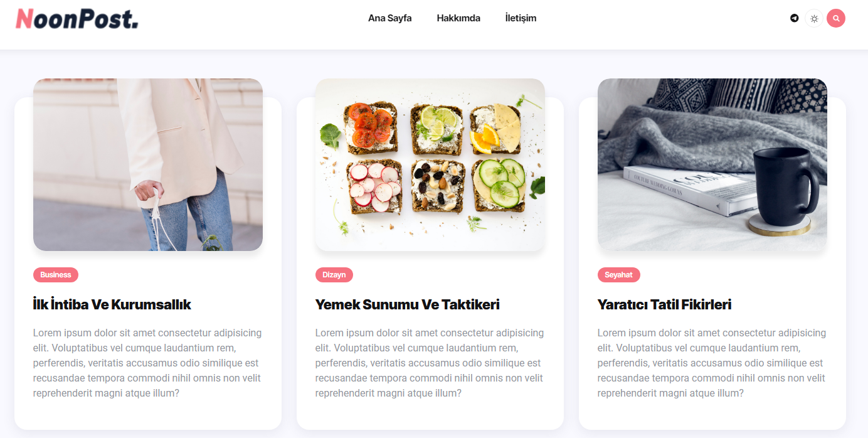The height and width of the screenshot is (438, 868).
Task: Click the Business post excerpt text
Action: click(148, 363)
